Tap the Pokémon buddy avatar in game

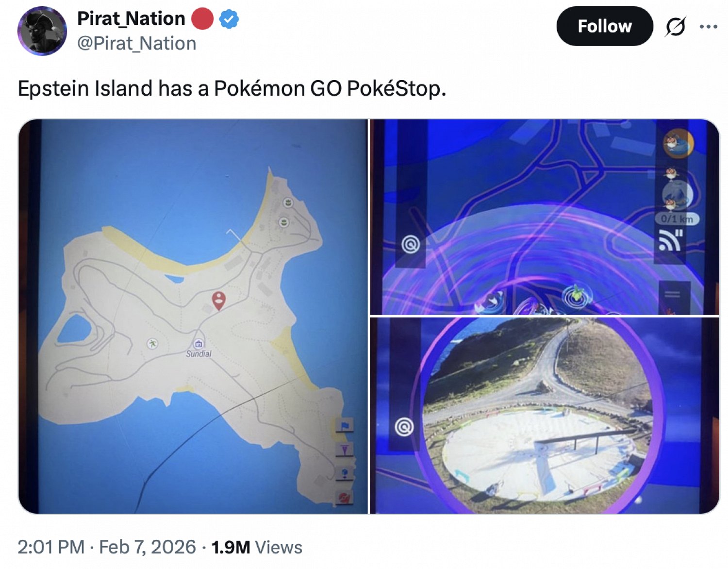coord(678,144)
